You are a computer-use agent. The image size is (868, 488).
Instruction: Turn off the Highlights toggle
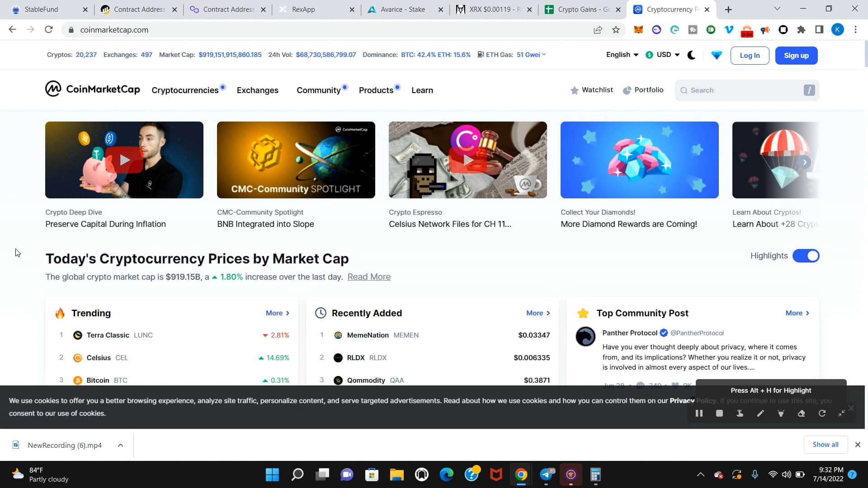(806, 256)
